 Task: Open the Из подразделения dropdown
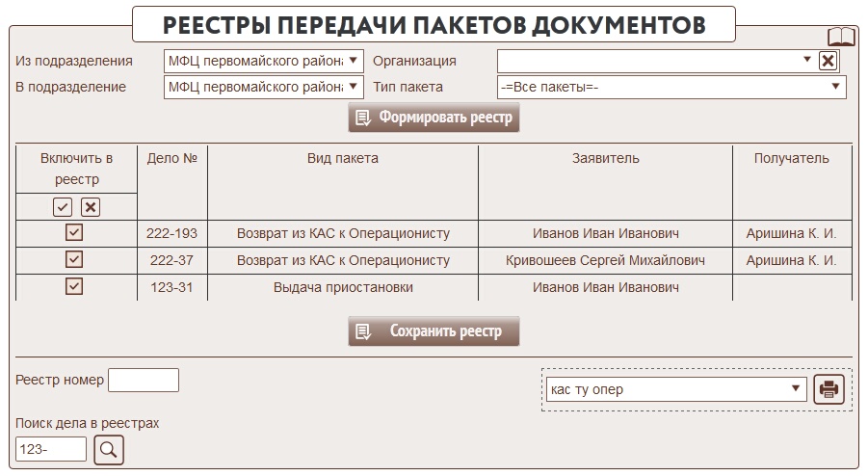pyautogui.click(x=264, y=61)
